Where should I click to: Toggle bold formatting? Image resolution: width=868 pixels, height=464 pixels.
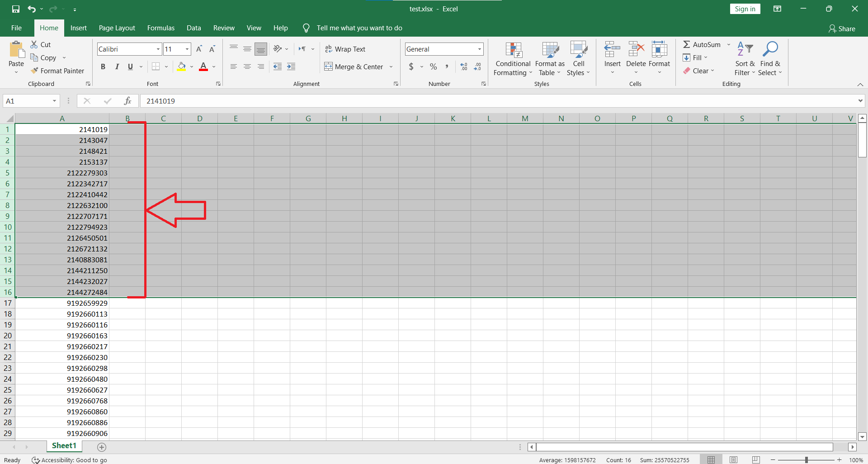103,66
